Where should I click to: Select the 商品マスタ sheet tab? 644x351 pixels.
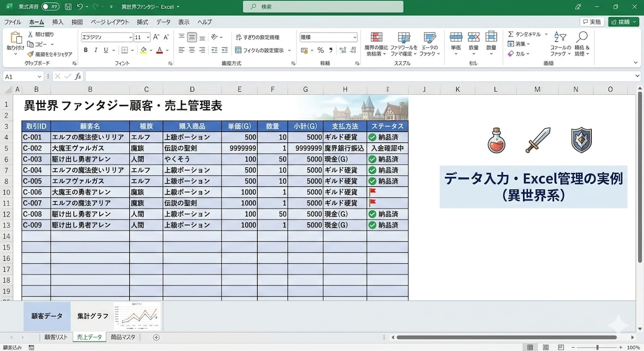coord(123,337)
